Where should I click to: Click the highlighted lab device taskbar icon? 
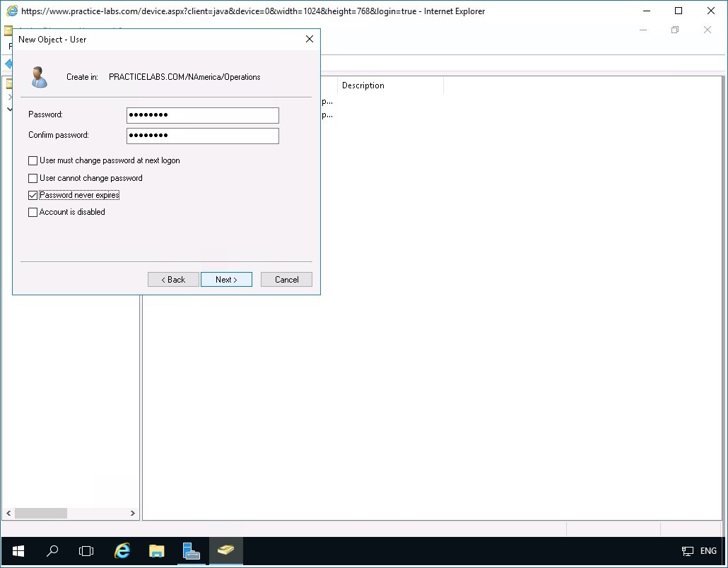click(x=225, y=551)
